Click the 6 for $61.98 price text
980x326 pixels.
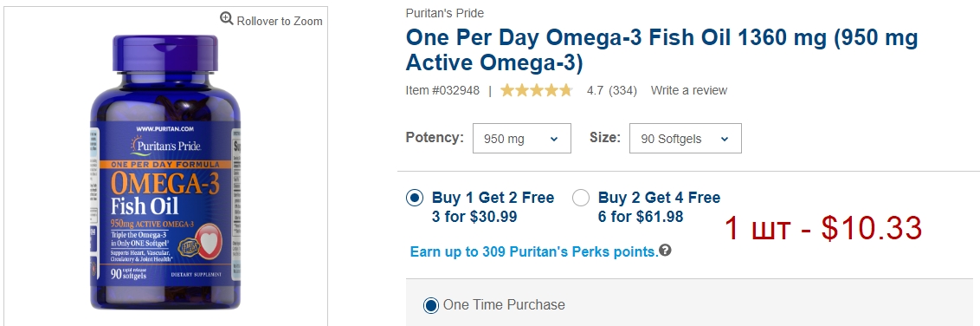coord(641,217)
